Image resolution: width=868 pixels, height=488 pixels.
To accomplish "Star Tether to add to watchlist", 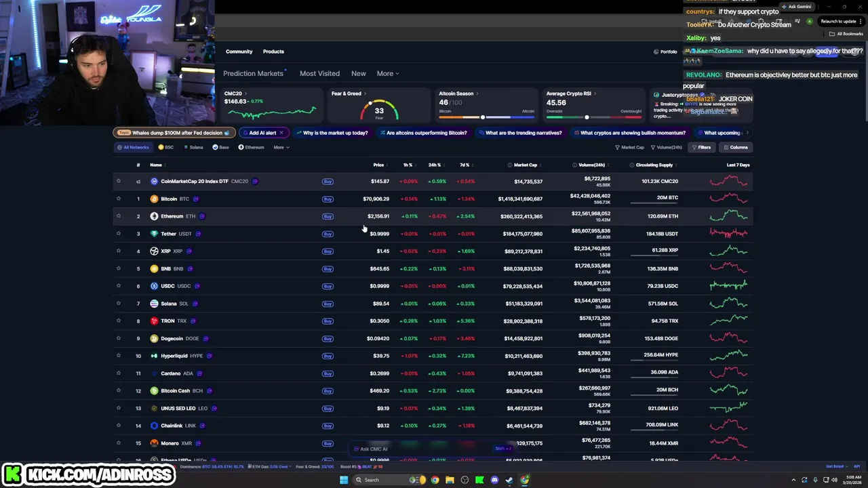I will tap(119, 234).
